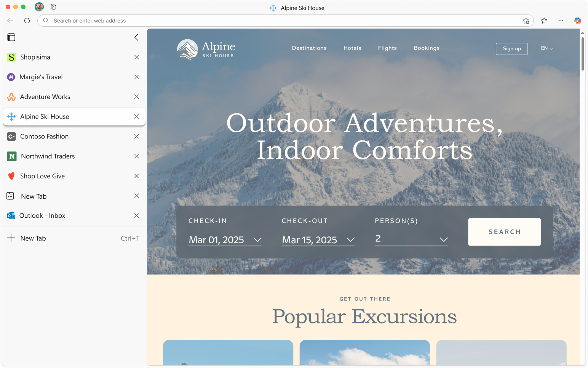Click the Alpine Ski House snowflake favicon

(11, 117)
